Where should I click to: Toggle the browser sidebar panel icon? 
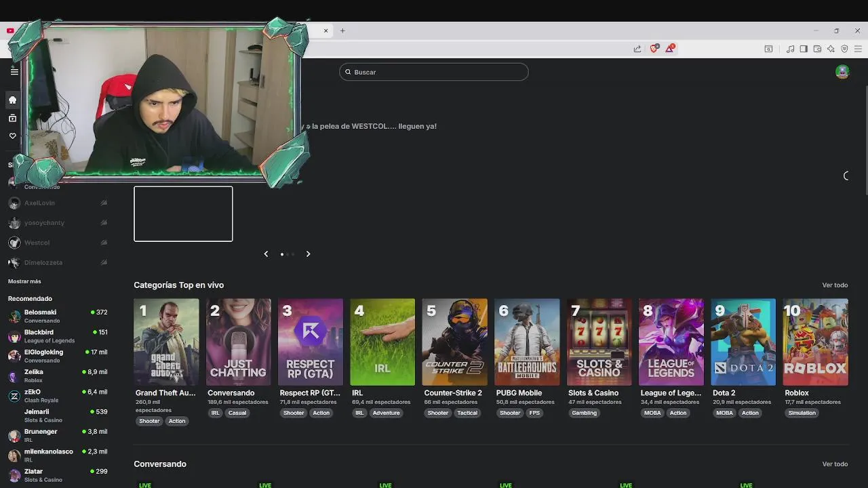tap(804, 49)
